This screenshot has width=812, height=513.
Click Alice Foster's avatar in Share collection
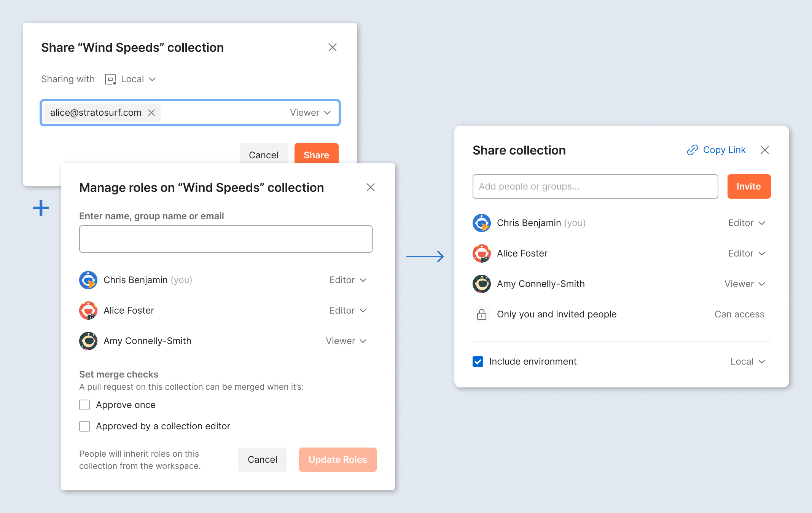click(x=482, y=253)
